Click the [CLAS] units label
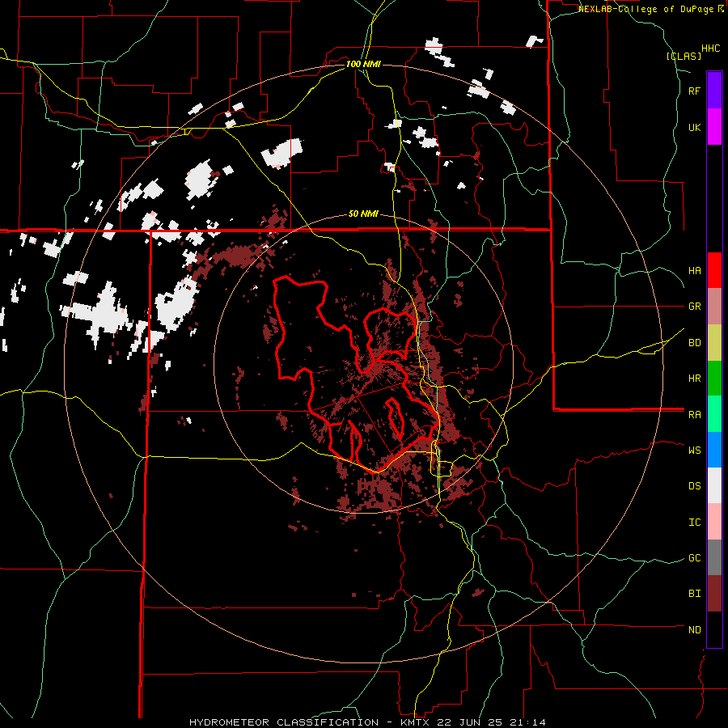 click(684, 56)
